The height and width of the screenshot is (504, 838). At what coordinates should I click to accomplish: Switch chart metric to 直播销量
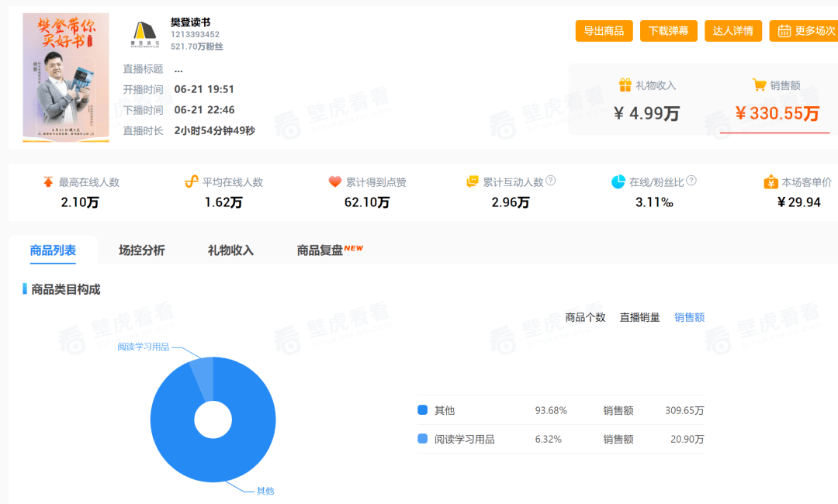pos(639,317)
